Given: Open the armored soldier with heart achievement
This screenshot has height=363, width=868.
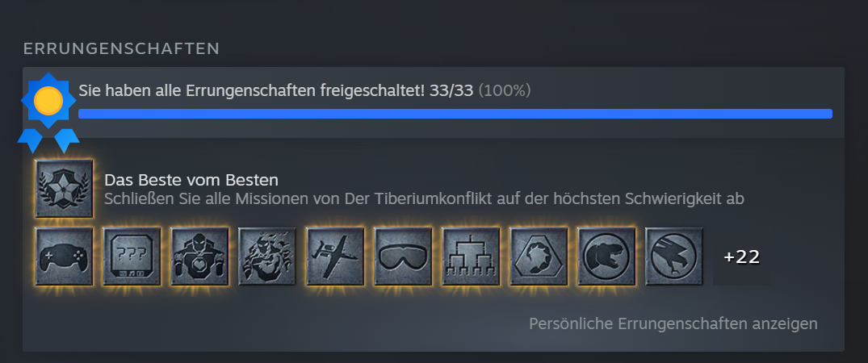Looking at the screenshot, I should [x=199, y=257].
